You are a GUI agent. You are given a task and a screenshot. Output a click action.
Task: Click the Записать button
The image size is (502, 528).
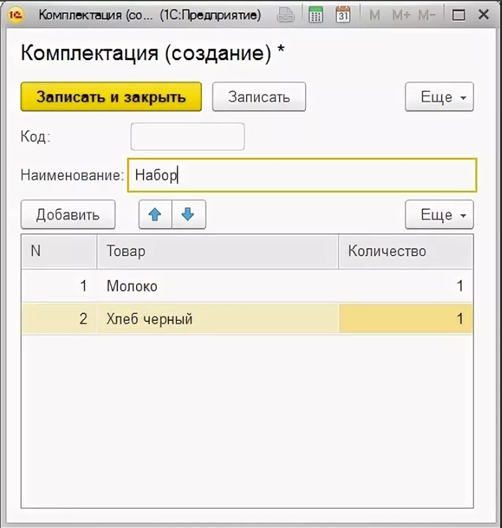pos(259,97)
